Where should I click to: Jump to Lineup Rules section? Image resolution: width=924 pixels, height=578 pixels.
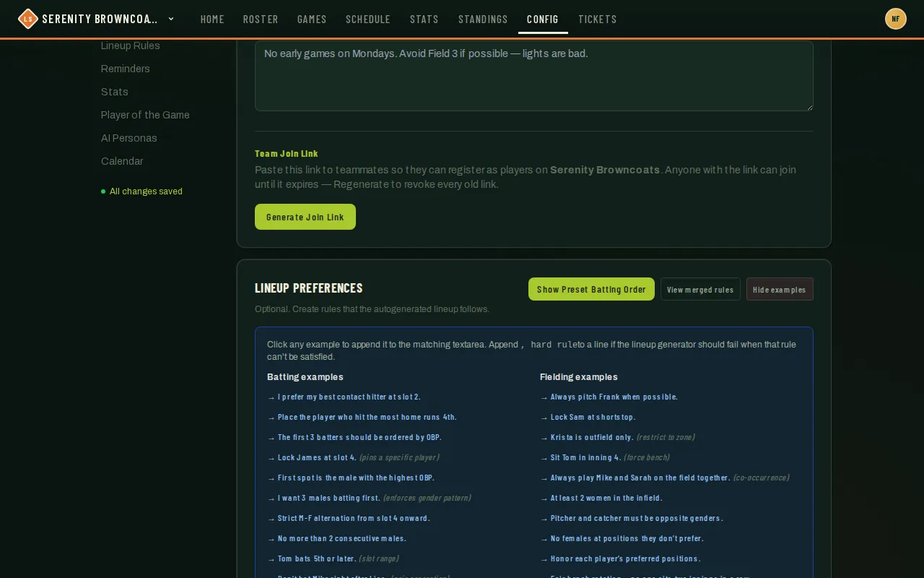[131, 46]
